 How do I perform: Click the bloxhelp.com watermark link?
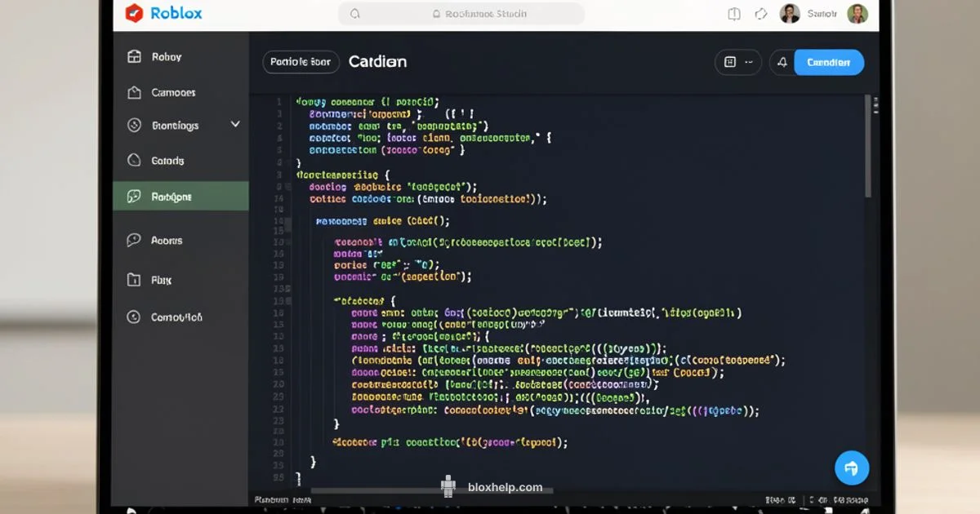(x=505, y=487)
